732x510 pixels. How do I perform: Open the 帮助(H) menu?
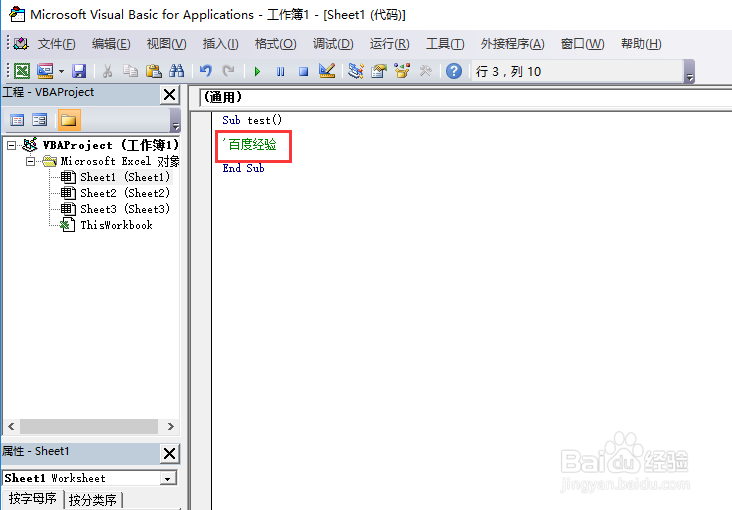(641, 44)
